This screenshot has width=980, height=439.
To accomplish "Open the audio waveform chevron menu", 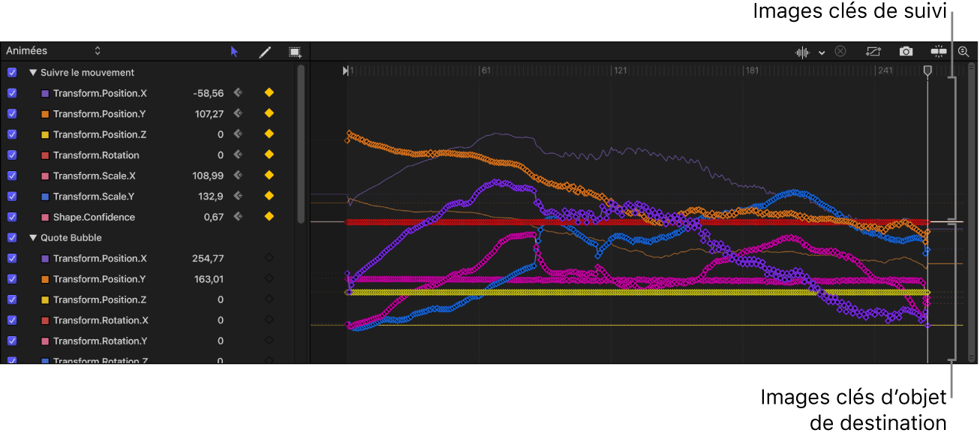I will pyautogui.click(x=822, y=53).
